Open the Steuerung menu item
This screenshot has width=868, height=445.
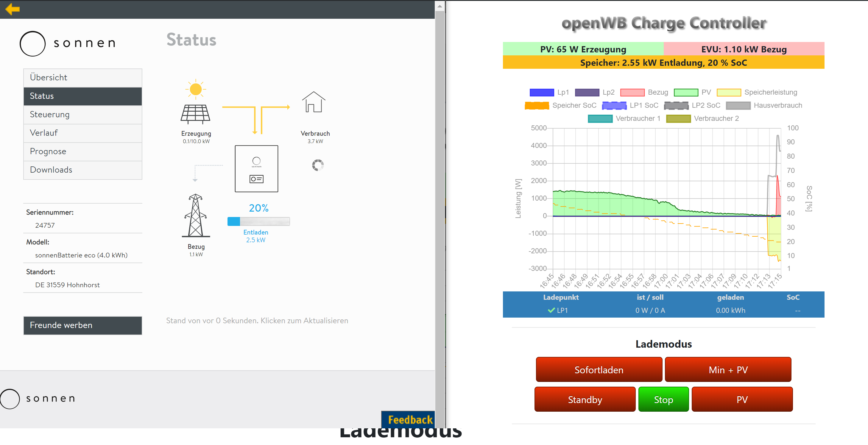point(82,115)
